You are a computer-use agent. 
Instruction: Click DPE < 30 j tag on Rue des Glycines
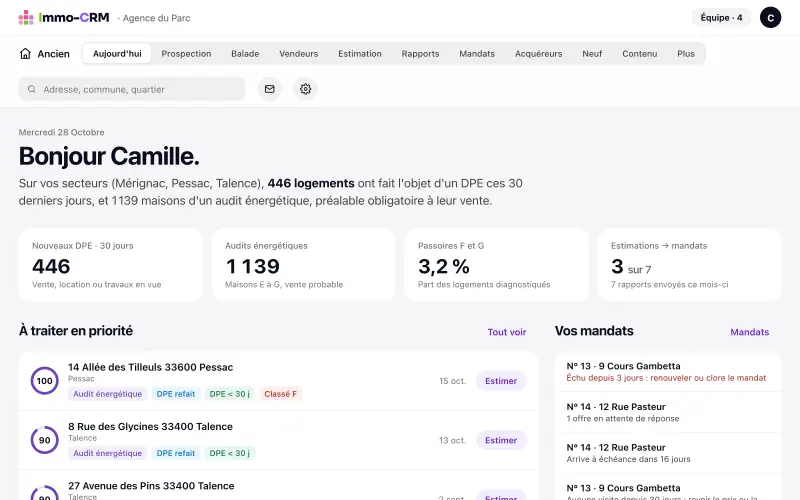[x=230, y=453]
